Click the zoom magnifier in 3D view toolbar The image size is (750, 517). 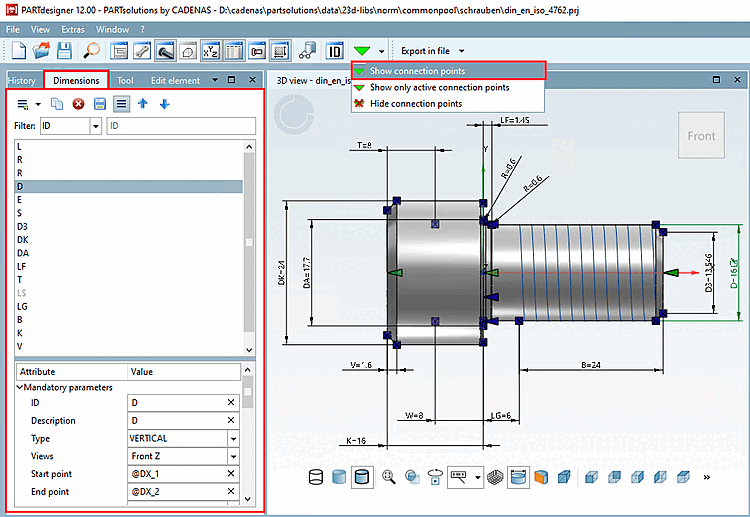pos(388,478)
